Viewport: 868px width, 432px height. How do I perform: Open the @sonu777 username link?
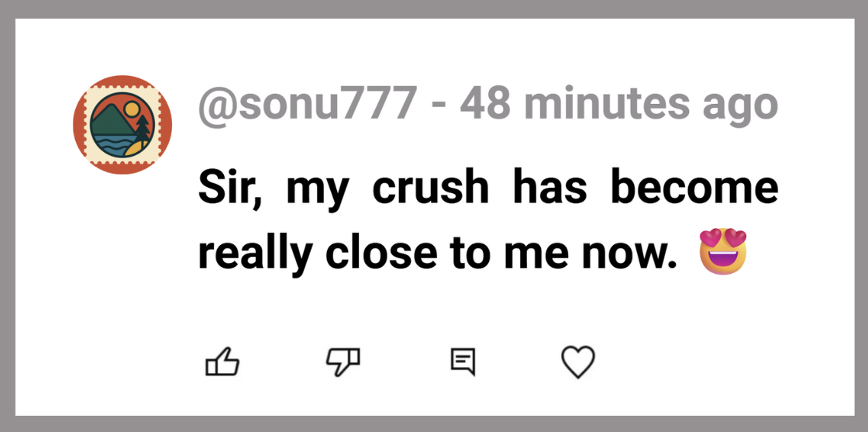pyautogui.click(x=308, y=104)
